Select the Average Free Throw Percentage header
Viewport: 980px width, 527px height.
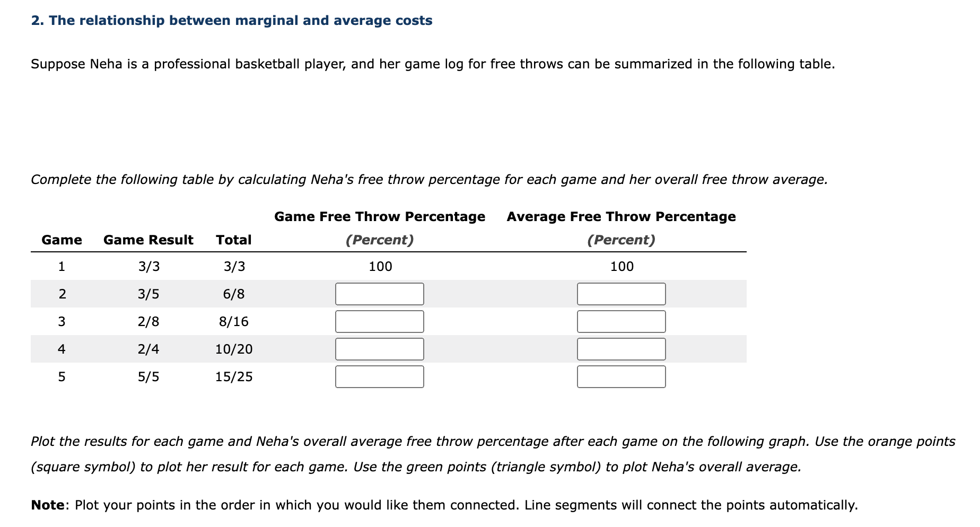pos(620,216)
